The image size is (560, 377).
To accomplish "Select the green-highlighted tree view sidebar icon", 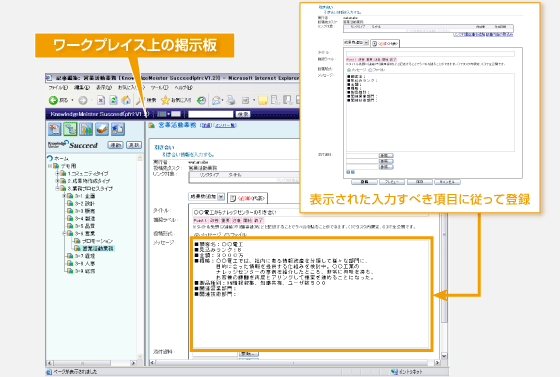I will pyautogui.click(x=70, y=129).
